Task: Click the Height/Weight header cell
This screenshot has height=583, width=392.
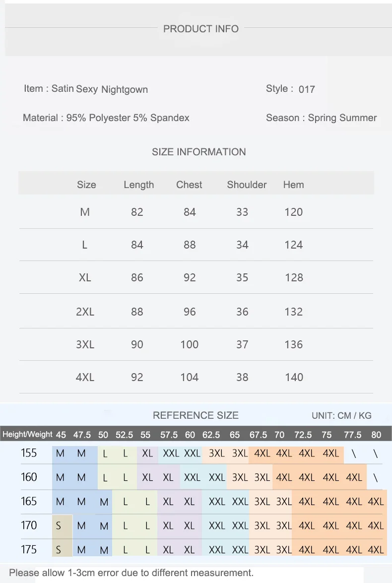Action: point(27,434)
